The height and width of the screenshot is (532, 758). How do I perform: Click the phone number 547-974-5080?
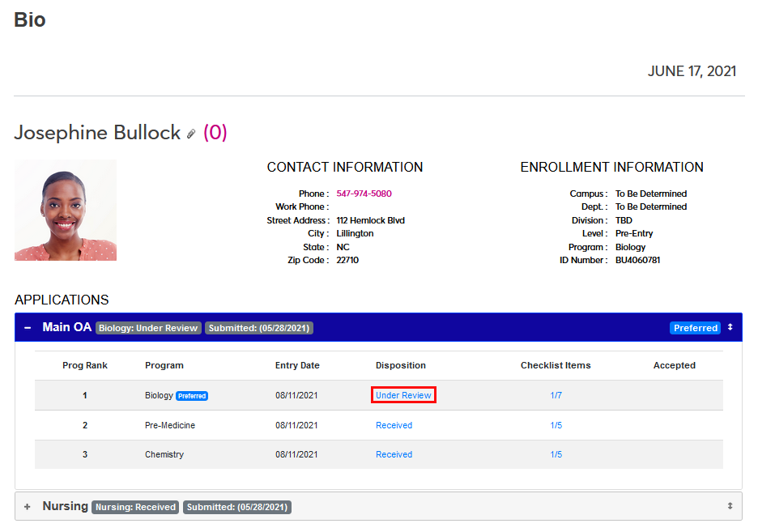(x=364, y=194)
